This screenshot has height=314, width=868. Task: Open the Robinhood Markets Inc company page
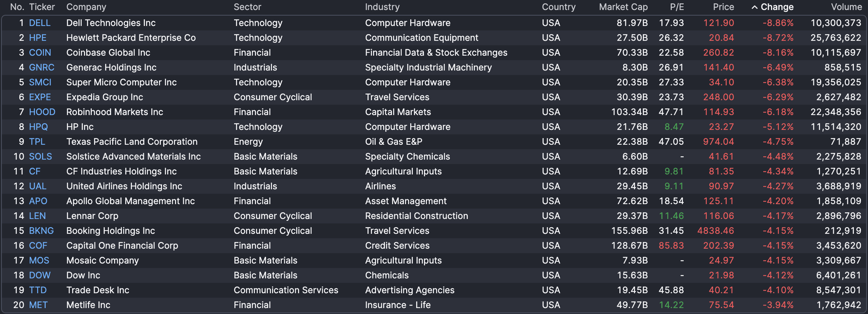pyautogui.click(x=114, y=112)
